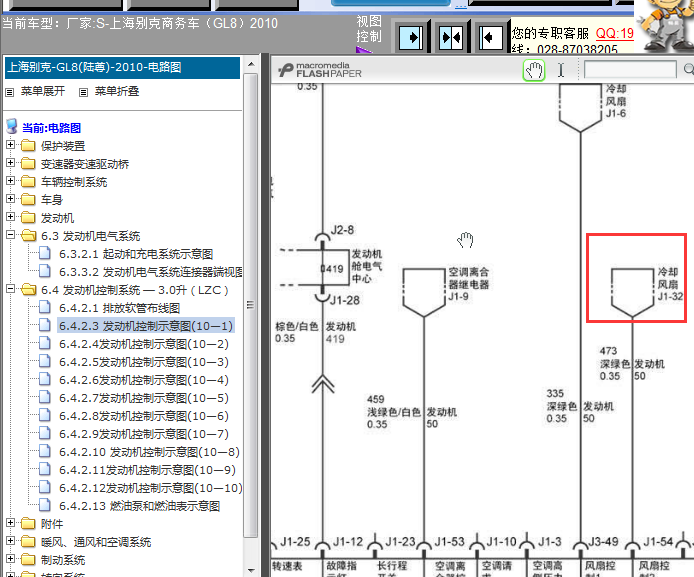Click the 473 深绿色 wire label

615,364
